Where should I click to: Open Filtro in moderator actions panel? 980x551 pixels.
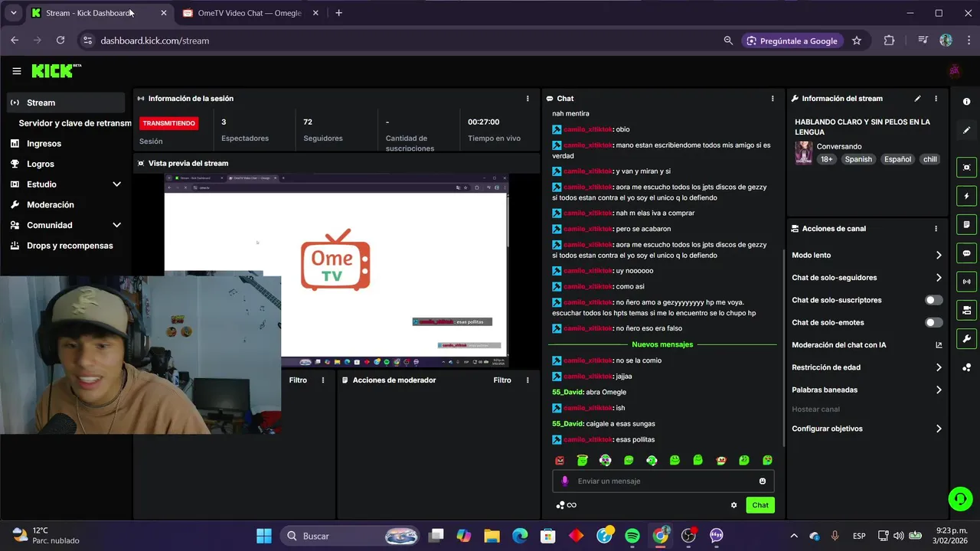[x=502, y=380]
